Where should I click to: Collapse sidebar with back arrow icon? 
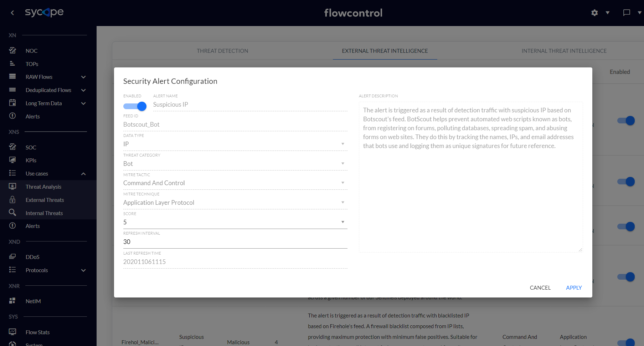[12, 13]
